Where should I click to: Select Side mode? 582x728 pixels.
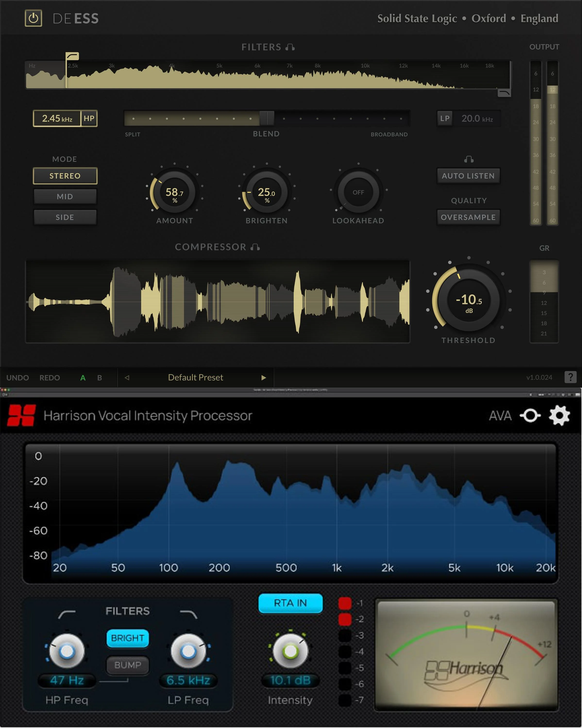coord(65,217)
